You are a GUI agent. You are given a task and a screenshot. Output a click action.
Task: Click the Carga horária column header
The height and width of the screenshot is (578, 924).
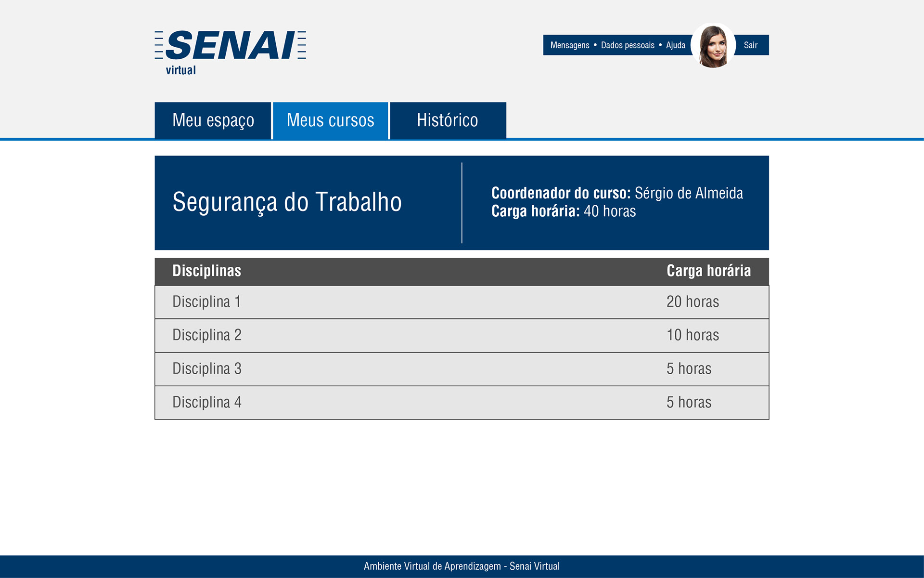coord(708,271)
